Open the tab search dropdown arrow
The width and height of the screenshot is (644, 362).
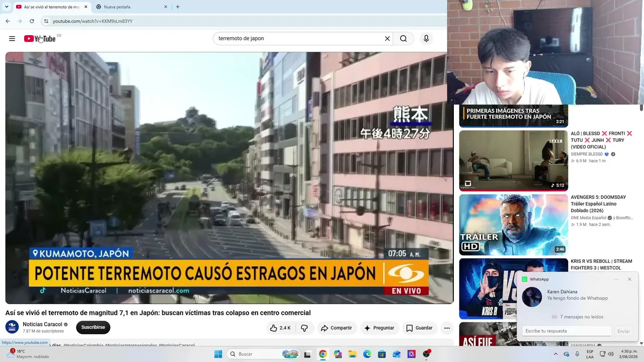click(x=7, y=7)
